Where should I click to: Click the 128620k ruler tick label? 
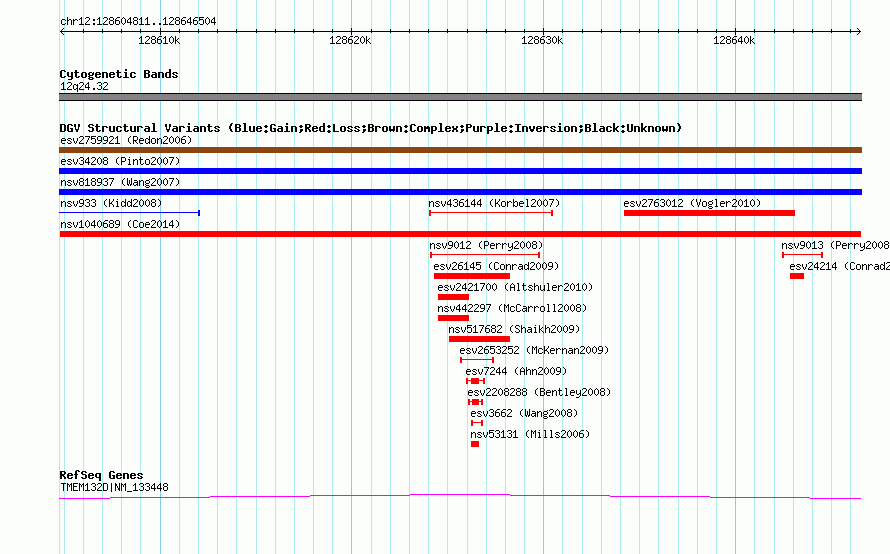pyautogui.click(x=350, y=40)
